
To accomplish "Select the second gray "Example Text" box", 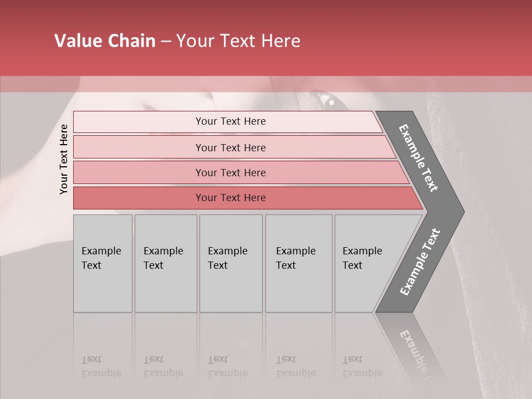I will [166, 263].
